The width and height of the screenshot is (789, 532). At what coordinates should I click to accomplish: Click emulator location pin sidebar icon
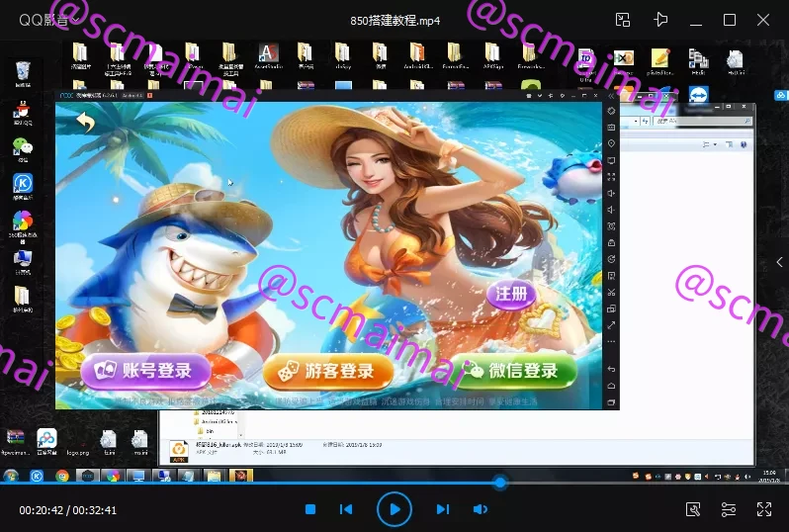click(x=611, y=144)
